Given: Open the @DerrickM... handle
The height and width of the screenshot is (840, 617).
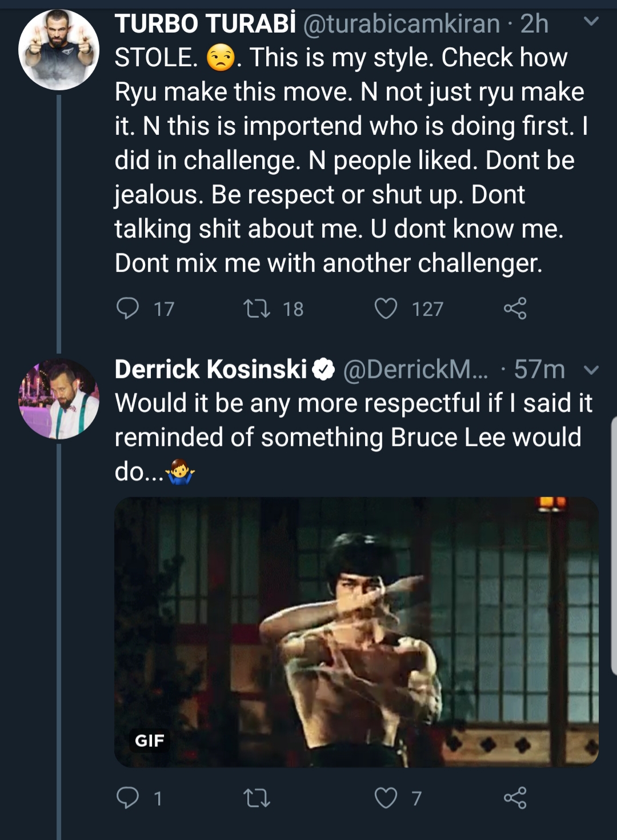Looking at the screenshot, I should tap(416, 370).
